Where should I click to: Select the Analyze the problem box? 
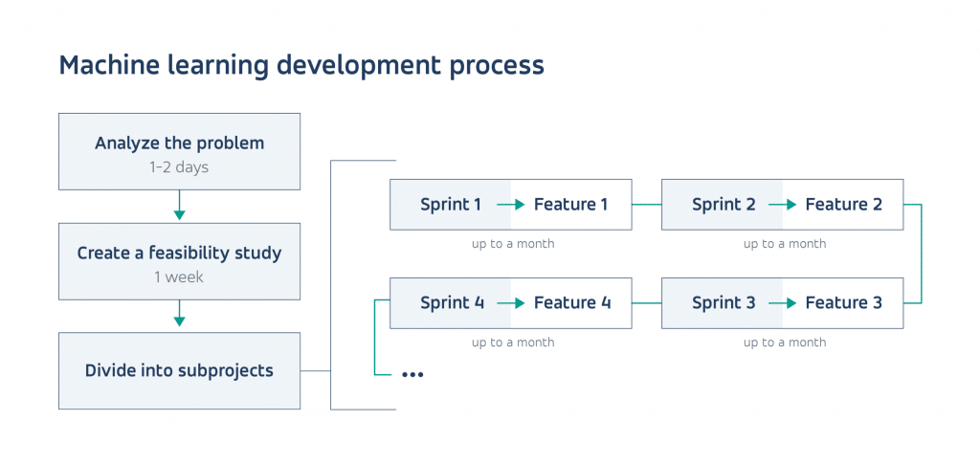(x=179, y=151)
